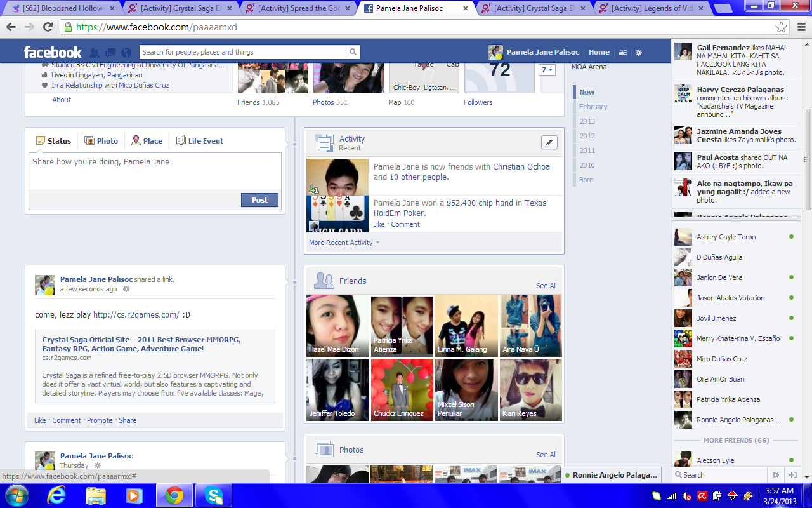This screenshot has height=508, width=812.
Task: Click the privacy shortcuts lock icon
Action: point(623,53)
